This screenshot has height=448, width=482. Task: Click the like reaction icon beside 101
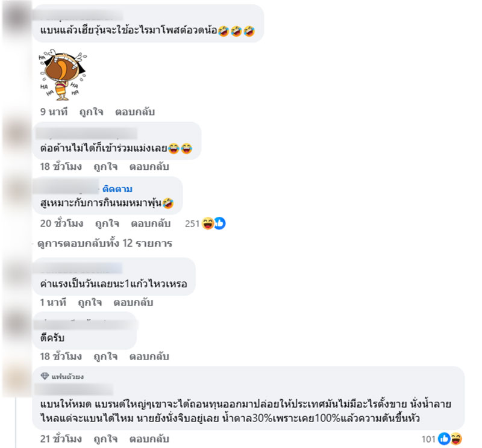pyautogui.click(x=444, y=439)
